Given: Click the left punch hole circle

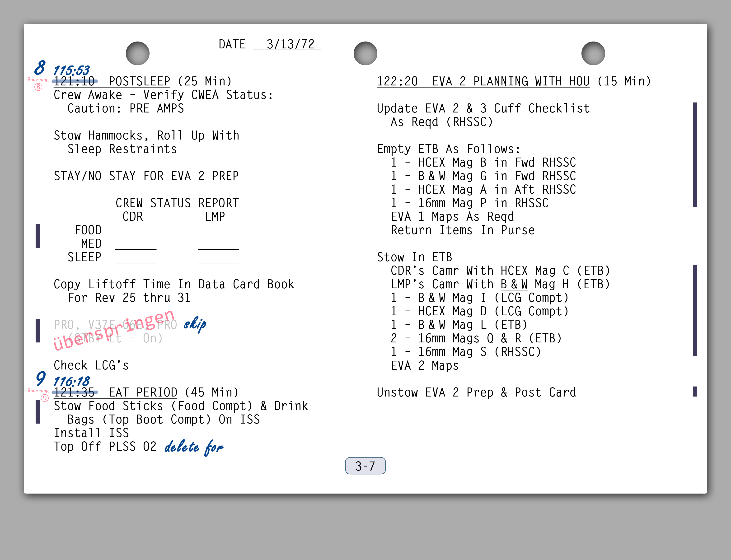Looking at the screenshot, I should click(137, 53).
